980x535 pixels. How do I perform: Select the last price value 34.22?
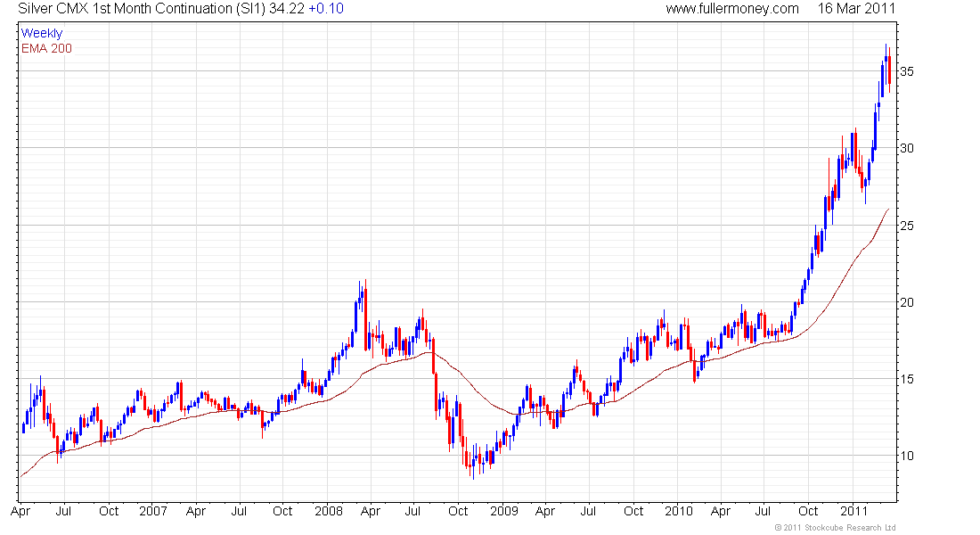286,9
